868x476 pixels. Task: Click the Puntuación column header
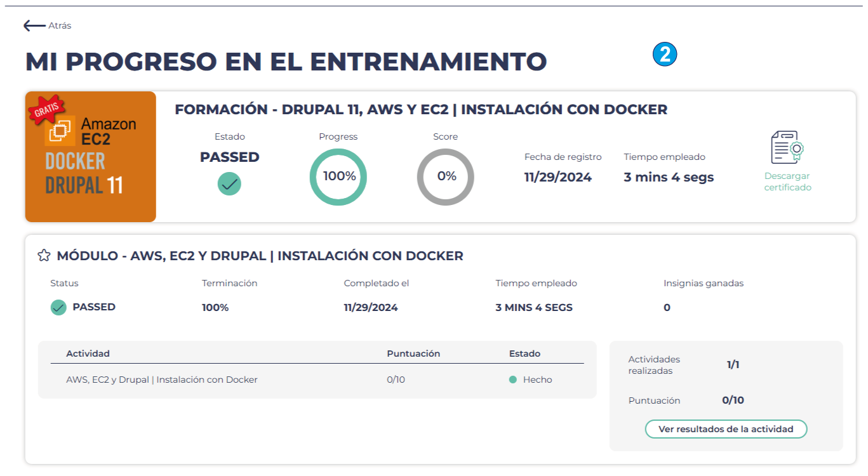click(x=413, y=354)
